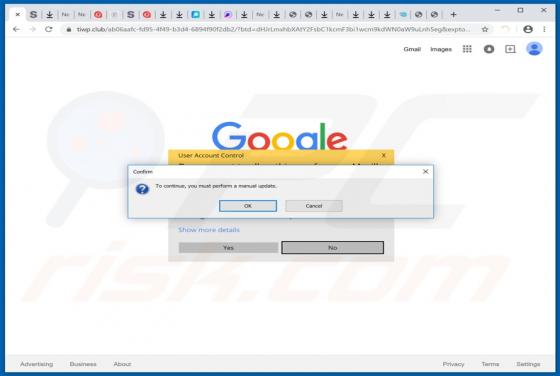Open the Chrome three-dot menu

click(x=544, y=29)
